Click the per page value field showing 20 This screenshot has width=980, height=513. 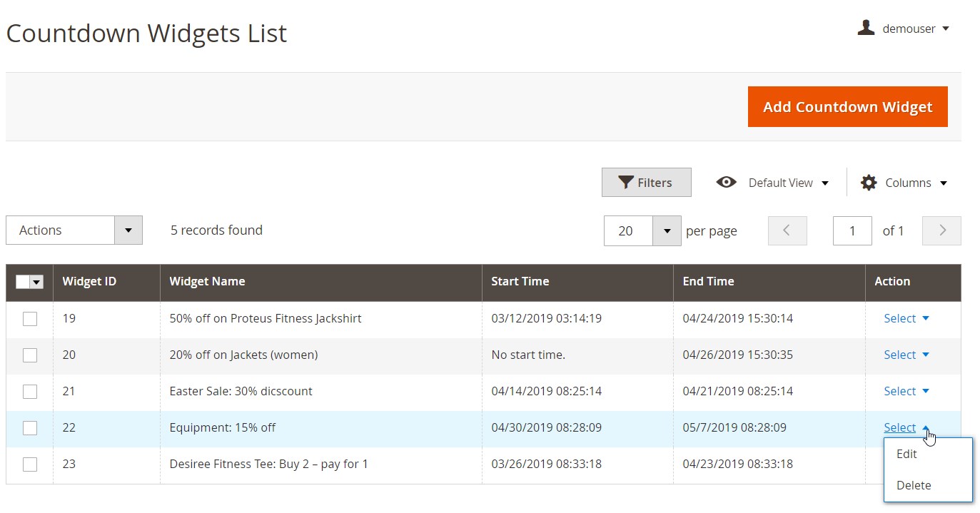[628, 230]
